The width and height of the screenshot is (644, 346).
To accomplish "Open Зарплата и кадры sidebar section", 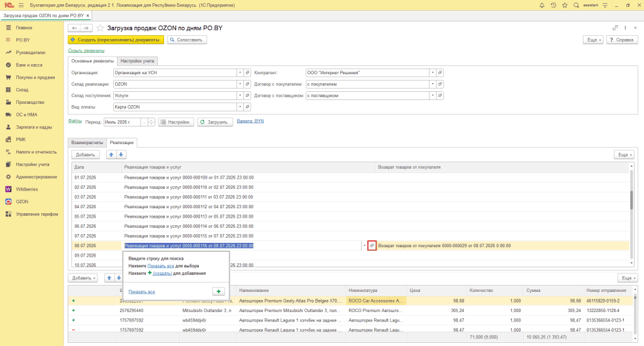I will coord(34,127).
